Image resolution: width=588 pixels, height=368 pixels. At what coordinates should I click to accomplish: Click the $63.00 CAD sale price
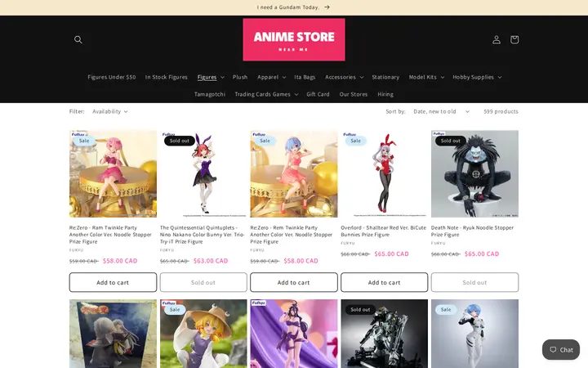pyautogui.click(x=211, y=261)
